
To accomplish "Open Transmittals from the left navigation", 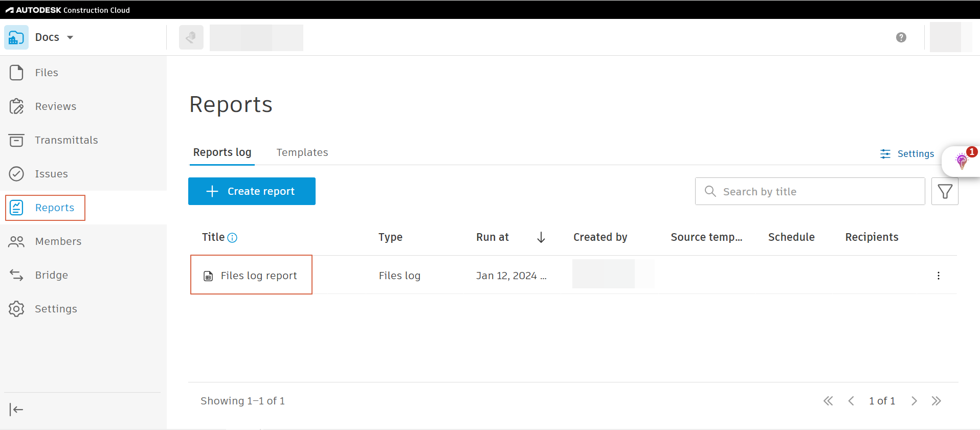I will coord(66,140).
